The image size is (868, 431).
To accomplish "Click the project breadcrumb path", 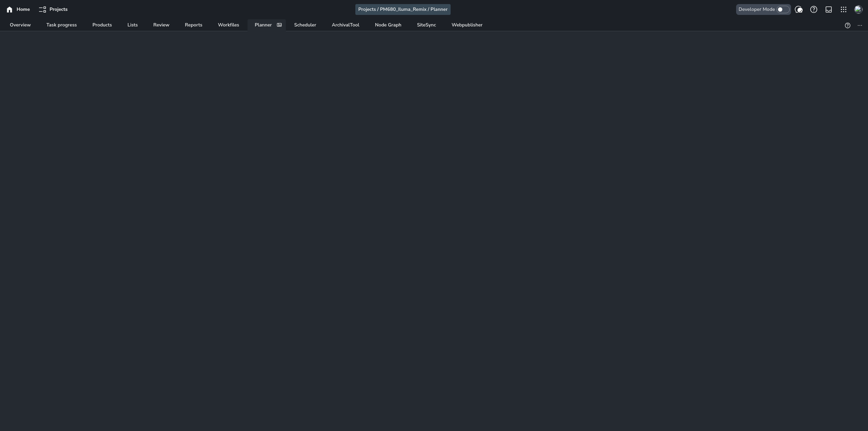I will pos(402,9).
